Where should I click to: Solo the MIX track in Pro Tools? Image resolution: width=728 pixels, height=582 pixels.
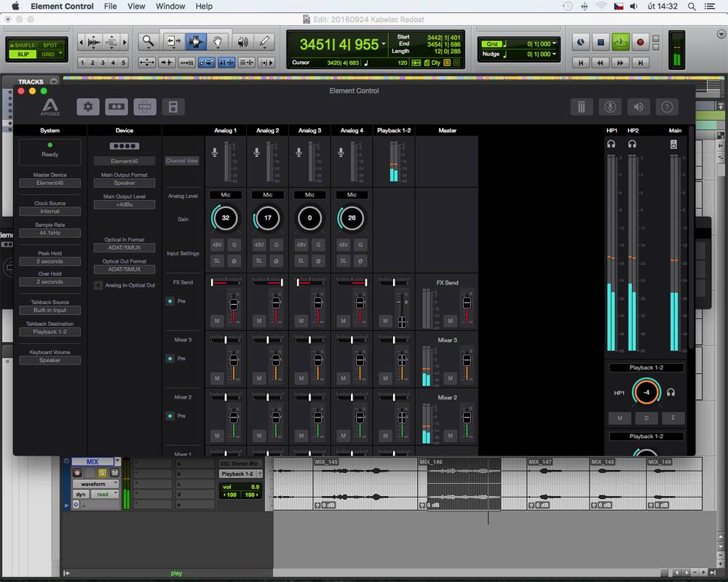(102, 472)
